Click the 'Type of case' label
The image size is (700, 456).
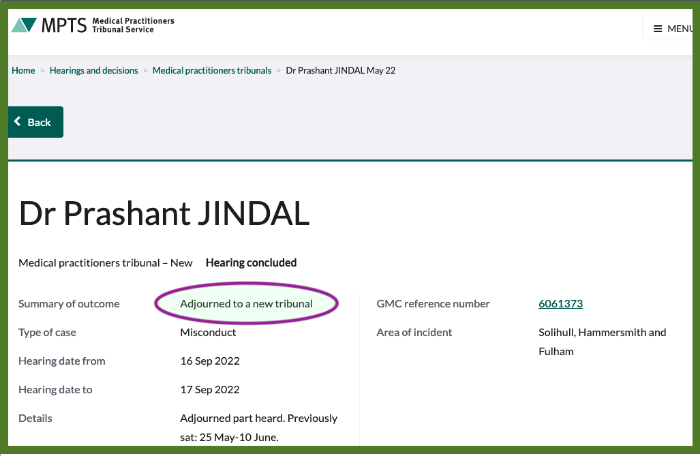click(x=47, y=332)
